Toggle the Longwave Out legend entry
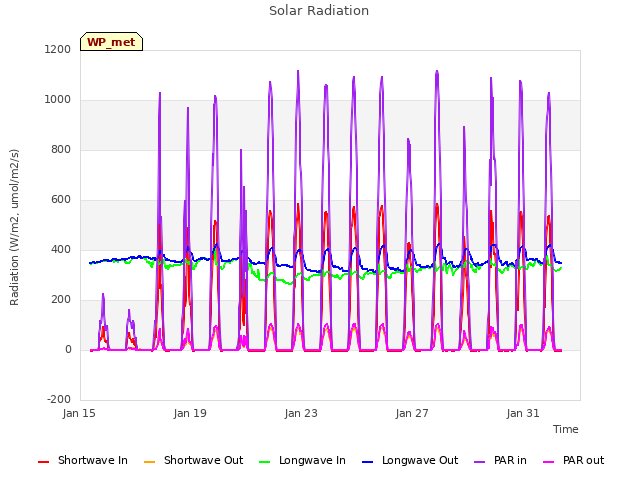Image resolution: width=640 pixels, height=480 pixels. click(410, 460)
